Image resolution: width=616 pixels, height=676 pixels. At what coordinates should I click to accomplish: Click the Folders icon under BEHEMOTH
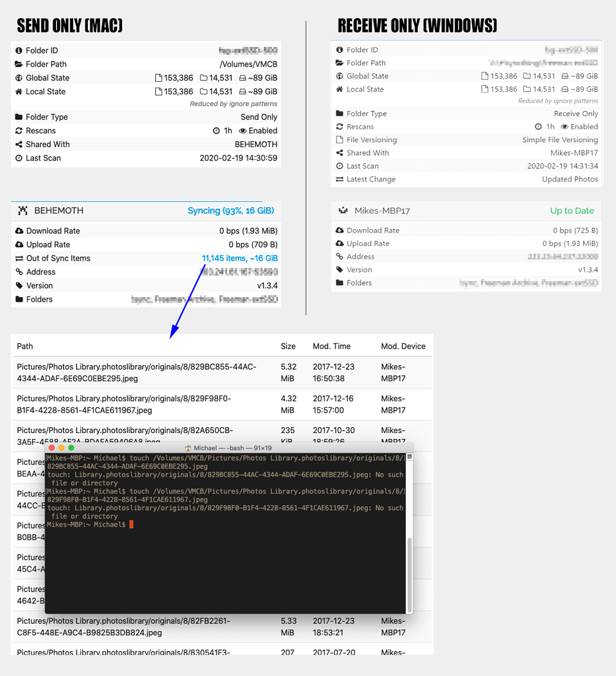point(19,299)
